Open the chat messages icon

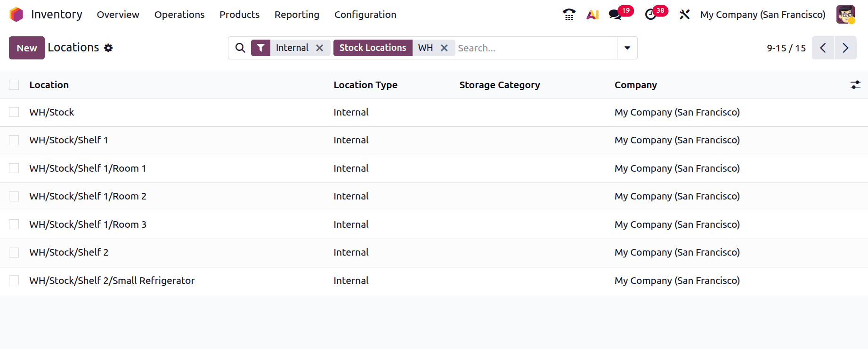tap(615, 15)
